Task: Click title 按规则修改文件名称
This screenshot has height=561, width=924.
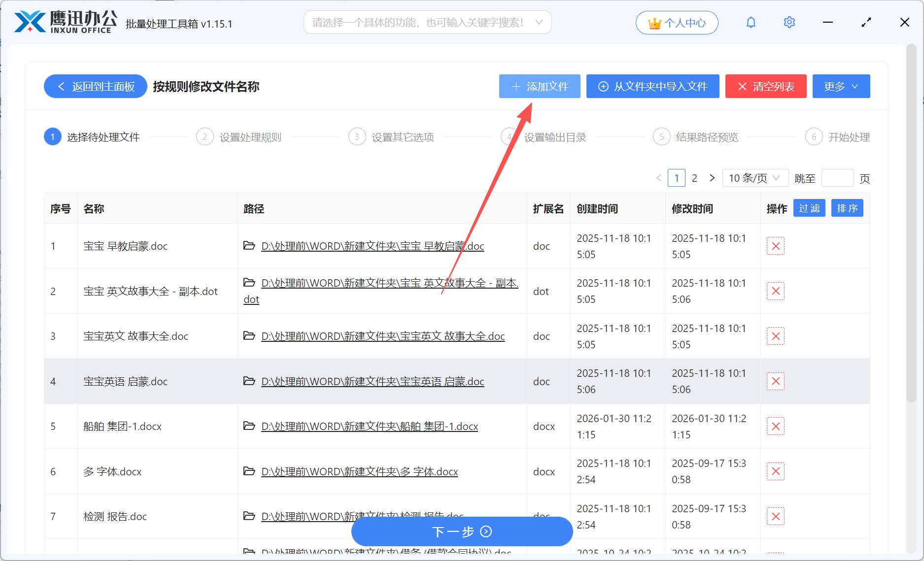Action: (x=206, y=86)
